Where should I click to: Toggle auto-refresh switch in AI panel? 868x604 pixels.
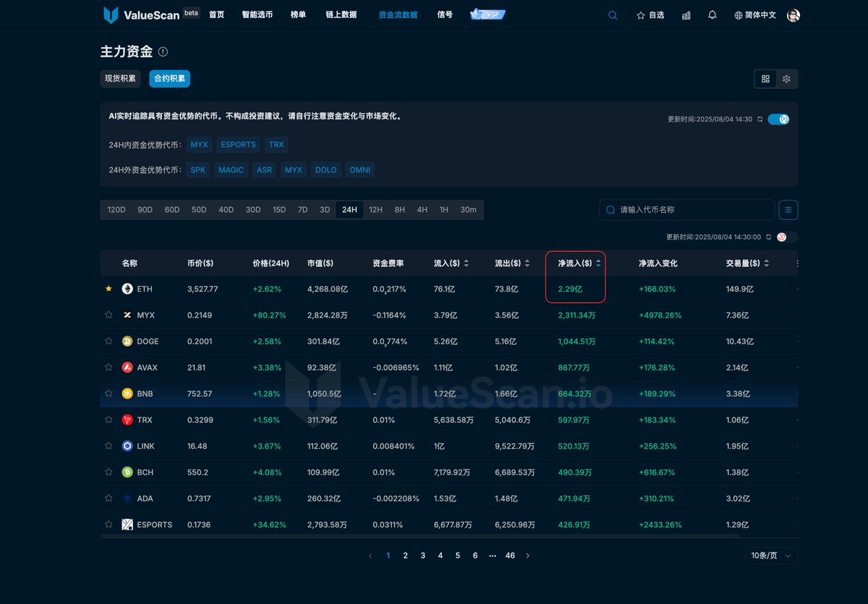[778, 119]
